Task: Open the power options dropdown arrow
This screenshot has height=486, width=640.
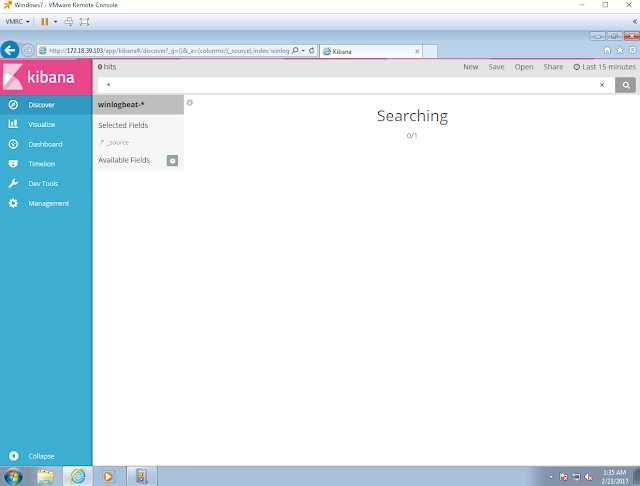Action: click(56, 22)
